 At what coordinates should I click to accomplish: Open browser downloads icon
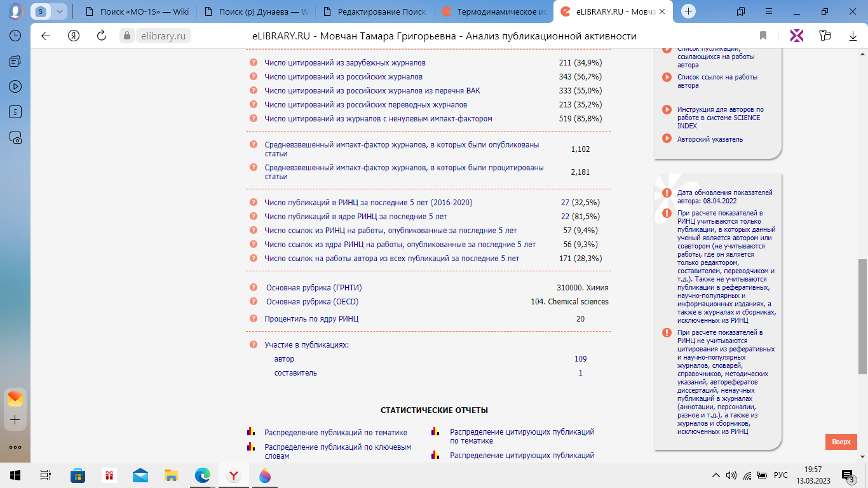tap(853, 36)
